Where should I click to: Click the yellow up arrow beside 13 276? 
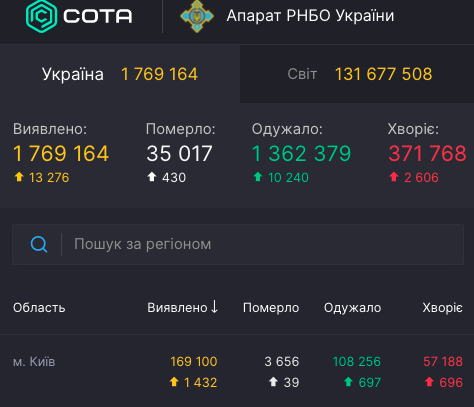coord(19,177)
